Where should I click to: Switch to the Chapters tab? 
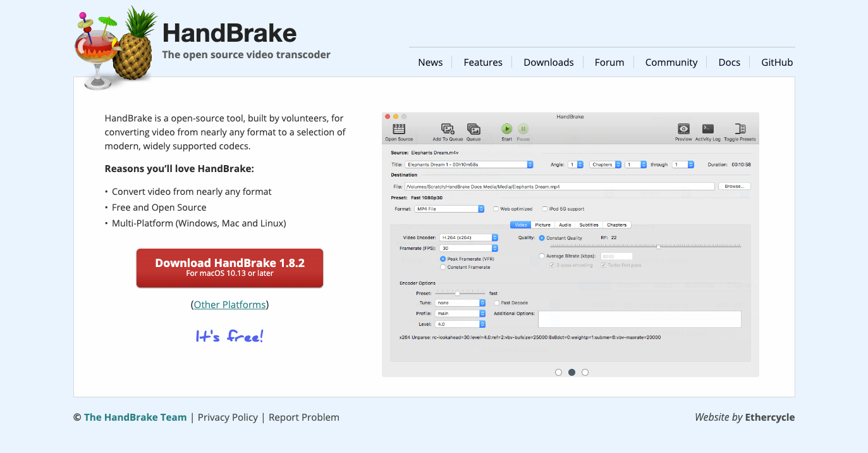pyautogui.click(x=617, y=225)
